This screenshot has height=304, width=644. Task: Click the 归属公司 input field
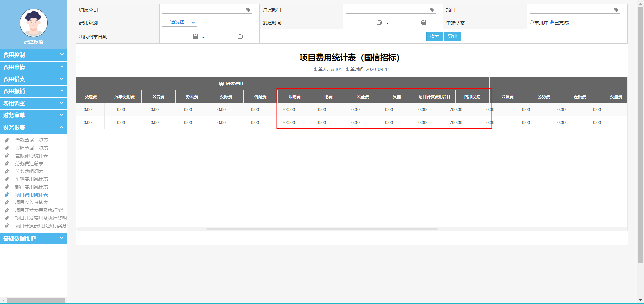tap(207, 10)
